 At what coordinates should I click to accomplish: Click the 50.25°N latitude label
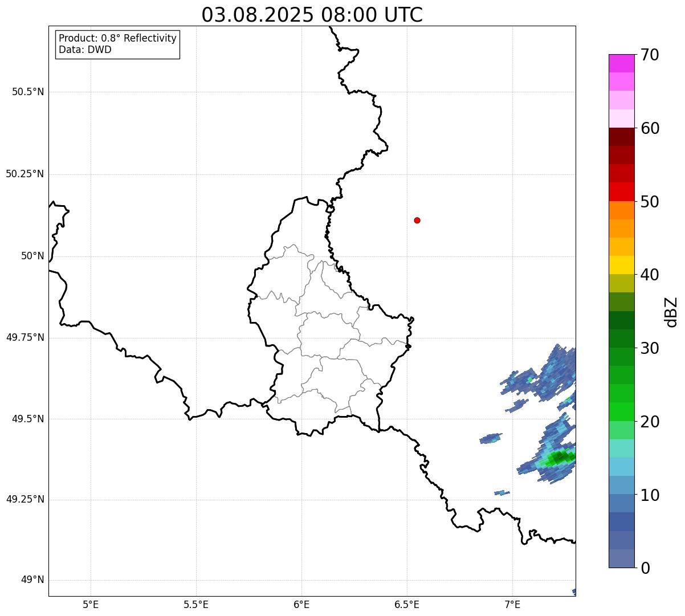coord(25,174)
